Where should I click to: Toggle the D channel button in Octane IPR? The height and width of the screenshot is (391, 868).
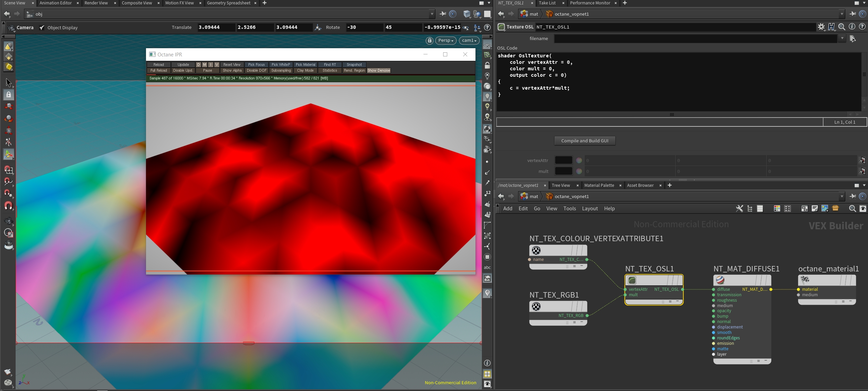[198, 65]
